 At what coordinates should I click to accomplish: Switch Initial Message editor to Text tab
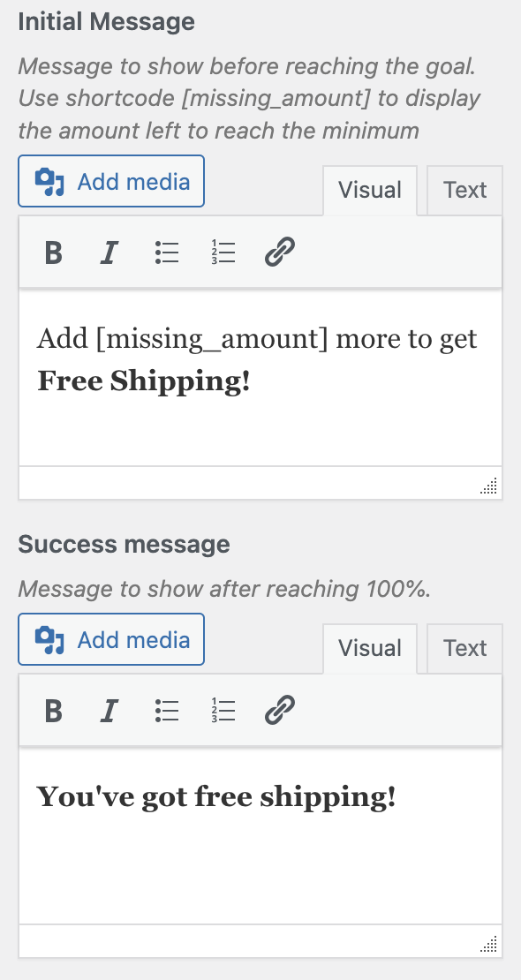464,190
